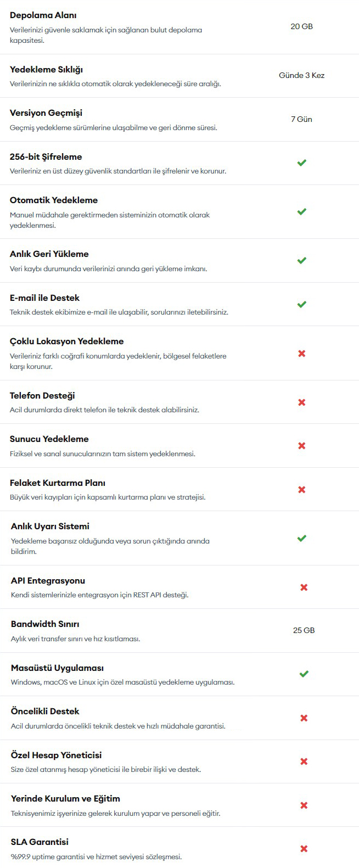This screenshot has height=868, width=359.
Task: Click the Versiyon Geçmişi feature title
Action: click(46, 113)
